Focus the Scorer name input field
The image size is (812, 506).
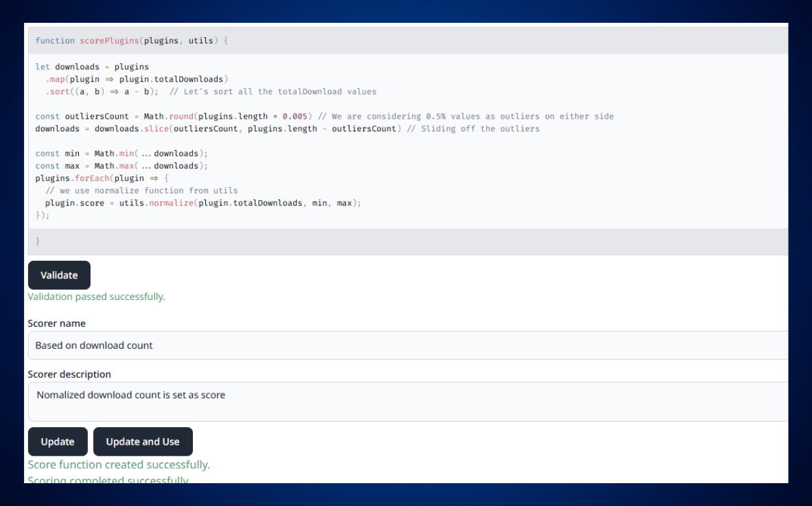[407, 345]
